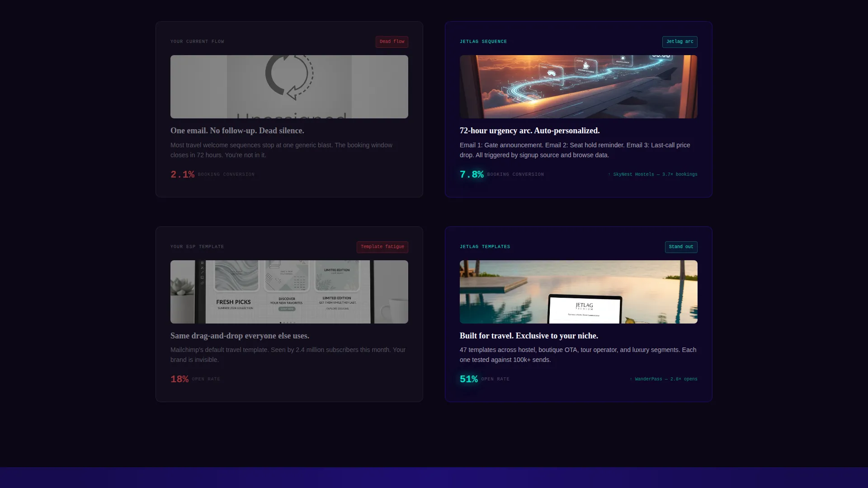Click the '51%' open rate value
Image resolution: width=868 pixels, height=488 pixels.
pyautogui.click(x=469, y=379)
